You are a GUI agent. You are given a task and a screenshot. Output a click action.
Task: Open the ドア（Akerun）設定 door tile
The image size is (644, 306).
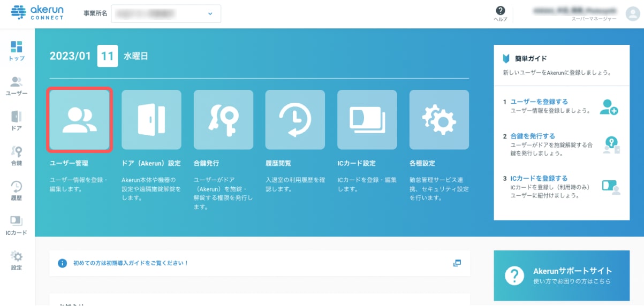coord(151,119)
